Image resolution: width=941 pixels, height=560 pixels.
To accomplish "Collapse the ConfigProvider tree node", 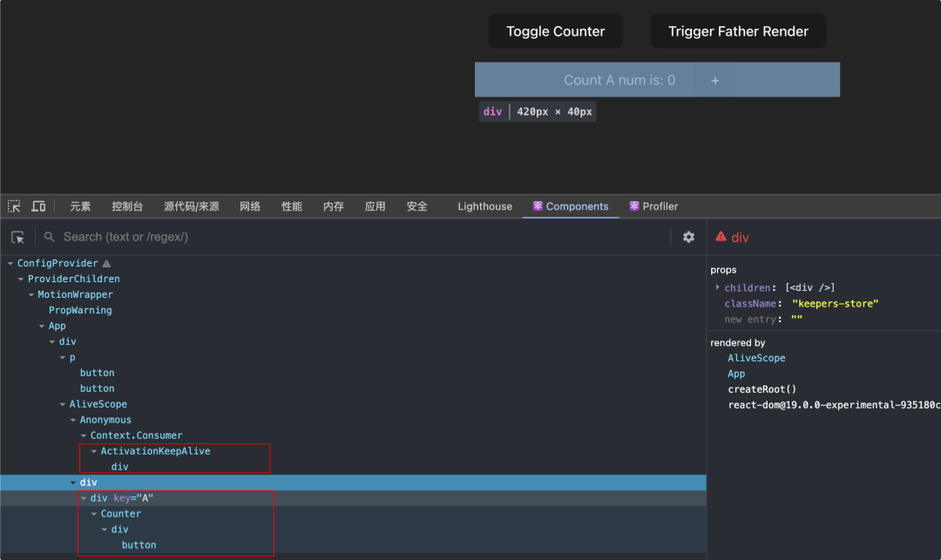I will click(x=10, y=262).
